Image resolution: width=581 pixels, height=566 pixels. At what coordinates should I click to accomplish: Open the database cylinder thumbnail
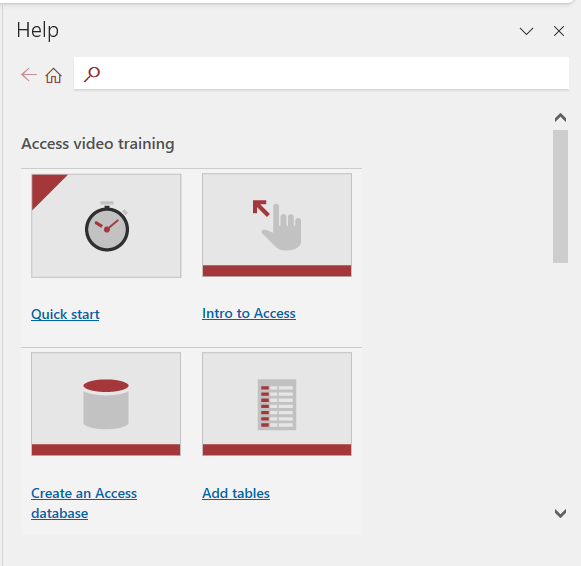[x=106, y=404]
